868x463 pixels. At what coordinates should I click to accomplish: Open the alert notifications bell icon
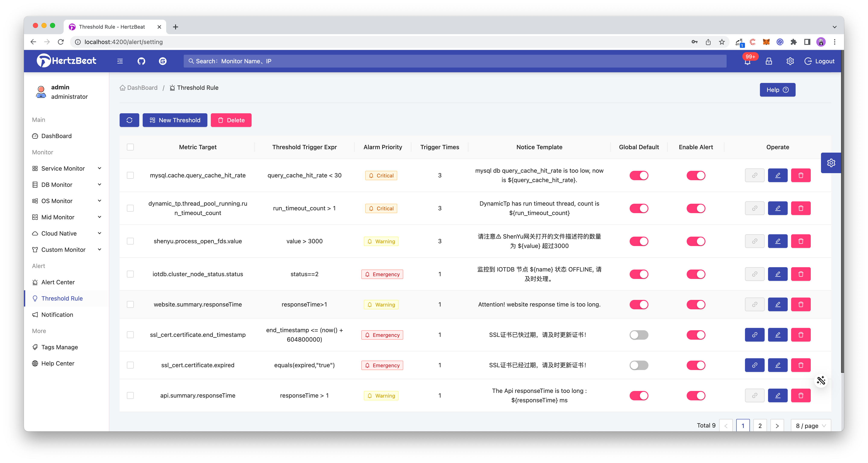747,61
